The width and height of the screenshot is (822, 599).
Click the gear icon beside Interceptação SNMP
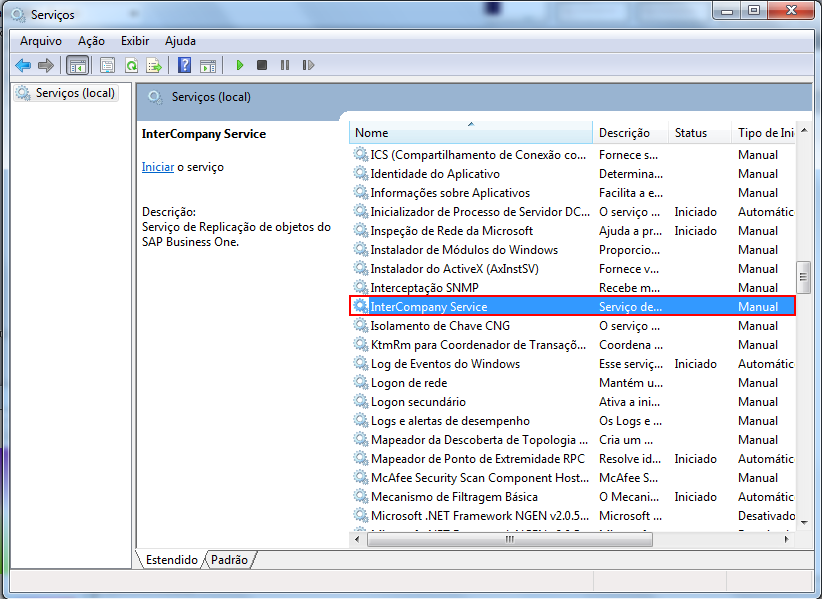click(361, 287)
